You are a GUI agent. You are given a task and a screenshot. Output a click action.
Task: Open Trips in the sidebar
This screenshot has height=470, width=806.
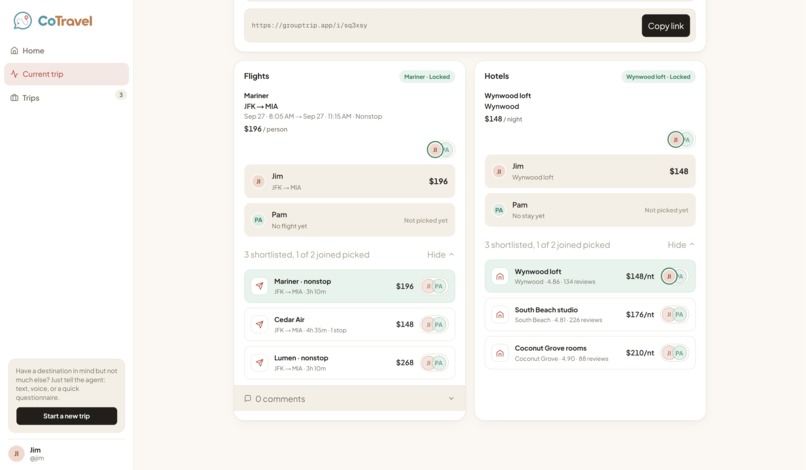66,98
